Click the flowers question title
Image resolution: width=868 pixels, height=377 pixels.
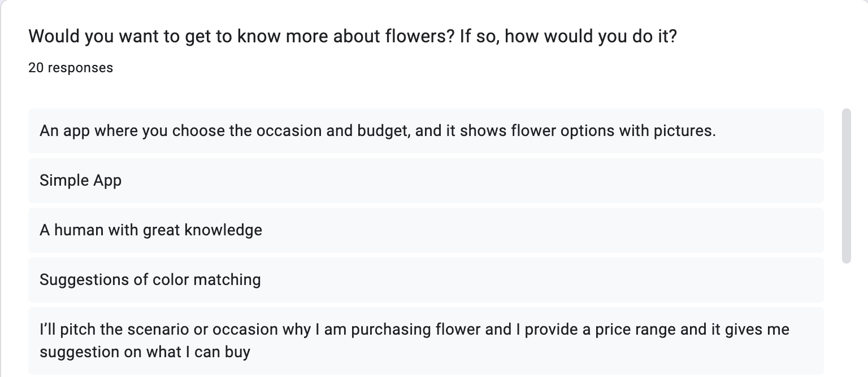[x=353, y=37]
